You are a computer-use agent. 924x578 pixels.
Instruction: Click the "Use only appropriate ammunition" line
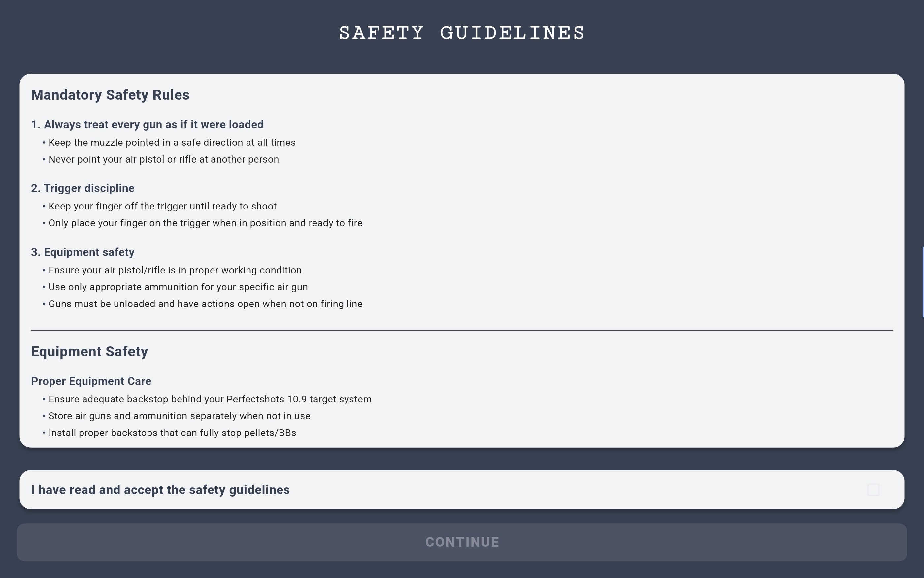click(x=178, y=287)
